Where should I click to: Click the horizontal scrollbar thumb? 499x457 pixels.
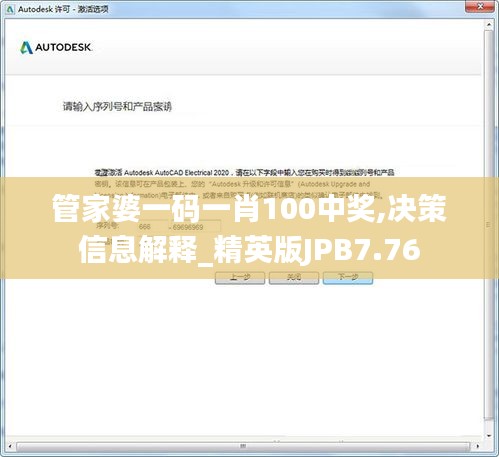click(x=243, y=446)
